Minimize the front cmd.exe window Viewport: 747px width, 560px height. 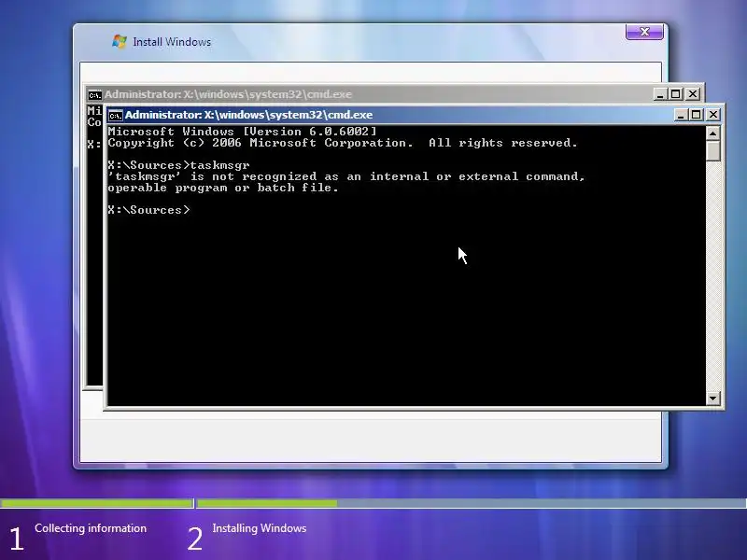681,115
